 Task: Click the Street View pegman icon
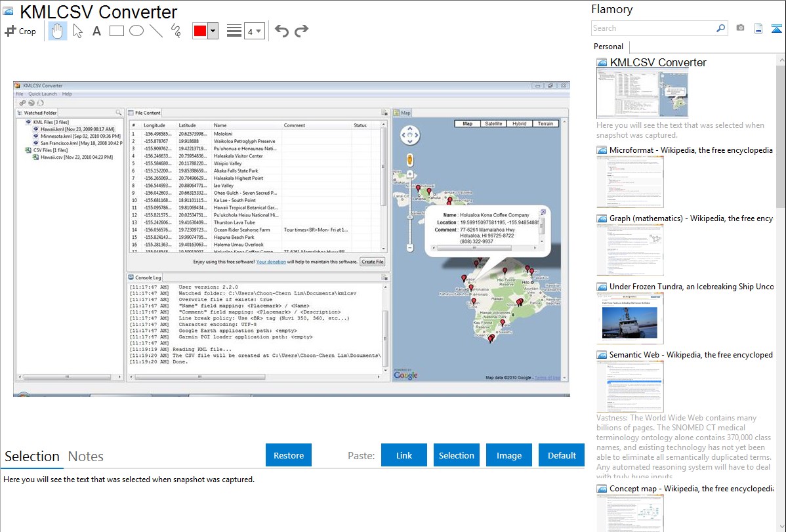[x=409, y=160]
